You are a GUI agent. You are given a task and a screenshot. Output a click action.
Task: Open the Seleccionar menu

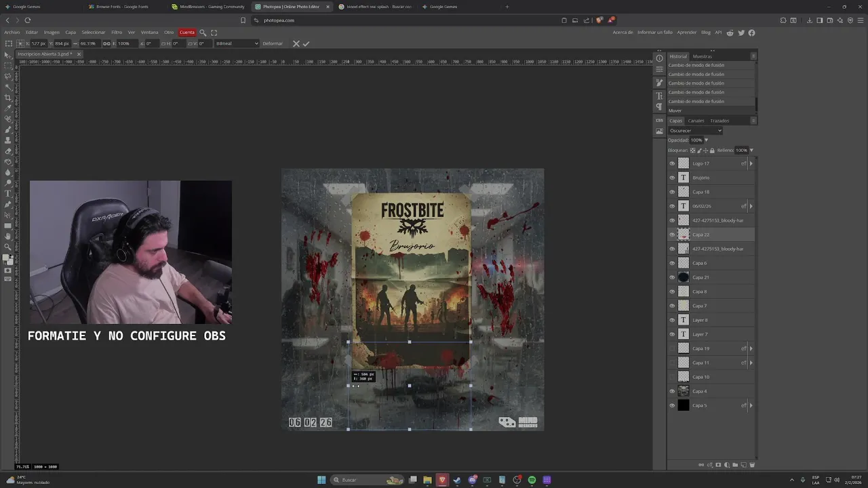(x=94, y=33)
